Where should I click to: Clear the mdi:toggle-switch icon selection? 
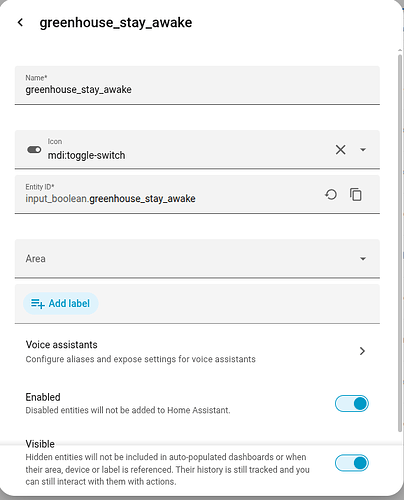(340, 150)
